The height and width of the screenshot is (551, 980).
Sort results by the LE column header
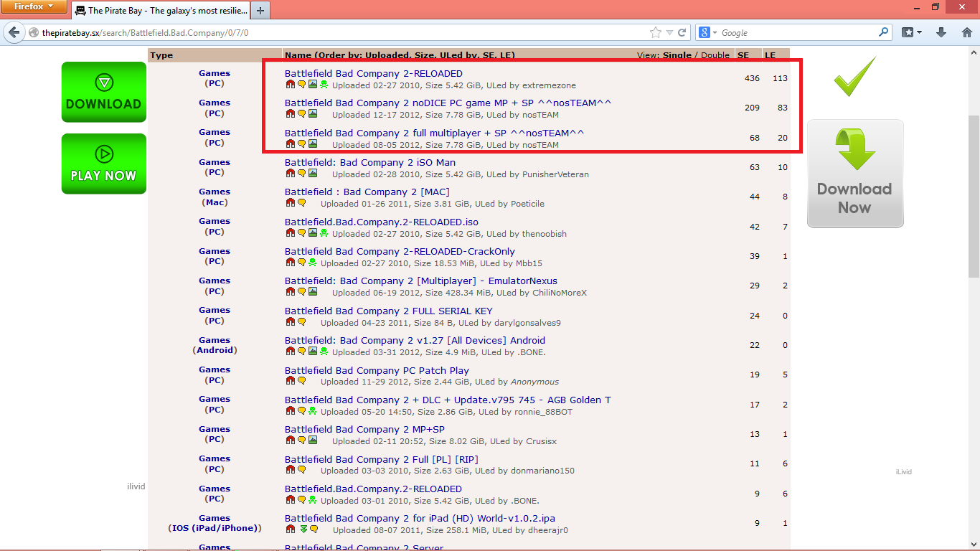pyautogui.click(x=770, y=55)
